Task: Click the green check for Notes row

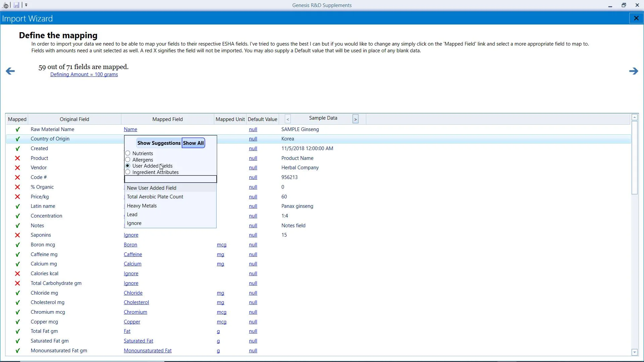Action: tap(17, 226)
